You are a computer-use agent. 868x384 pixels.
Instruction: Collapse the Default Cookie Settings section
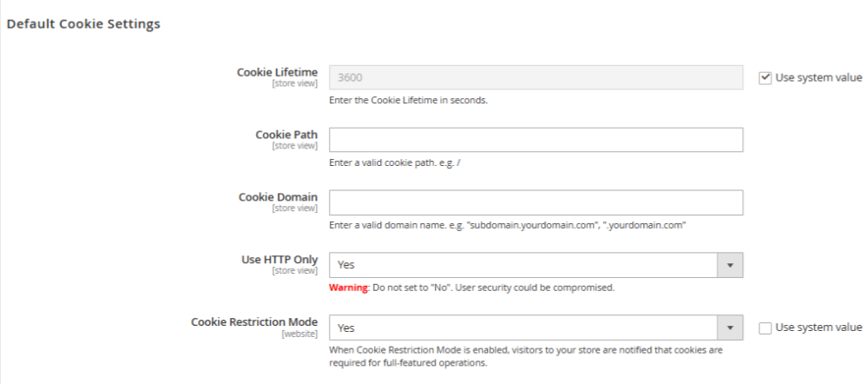[x=83, y=24]
